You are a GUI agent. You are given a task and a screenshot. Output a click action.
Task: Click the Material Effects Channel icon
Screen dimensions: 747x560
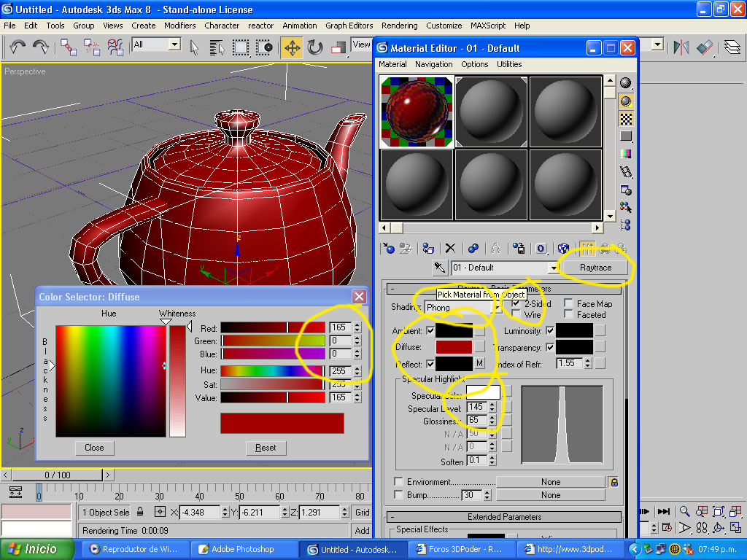(541, 248)
